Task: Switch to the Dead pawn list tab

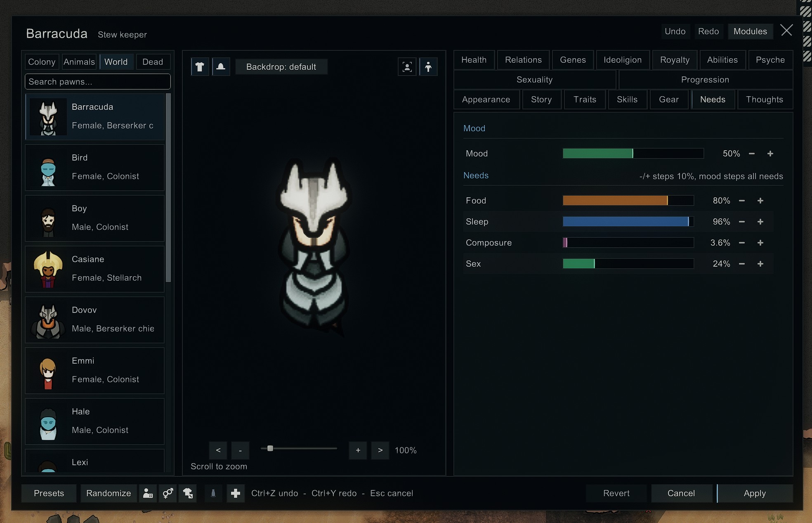Action: point(153,62)
